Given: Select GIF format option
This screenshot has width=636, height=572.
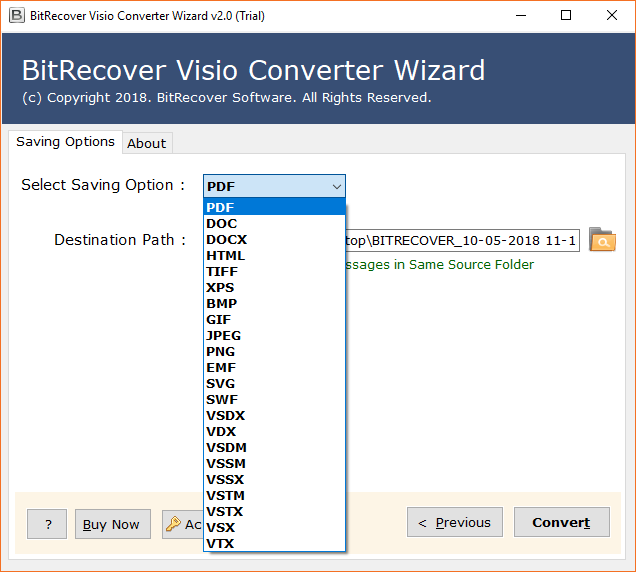Looking at the screenshot, I should (274, 319).
